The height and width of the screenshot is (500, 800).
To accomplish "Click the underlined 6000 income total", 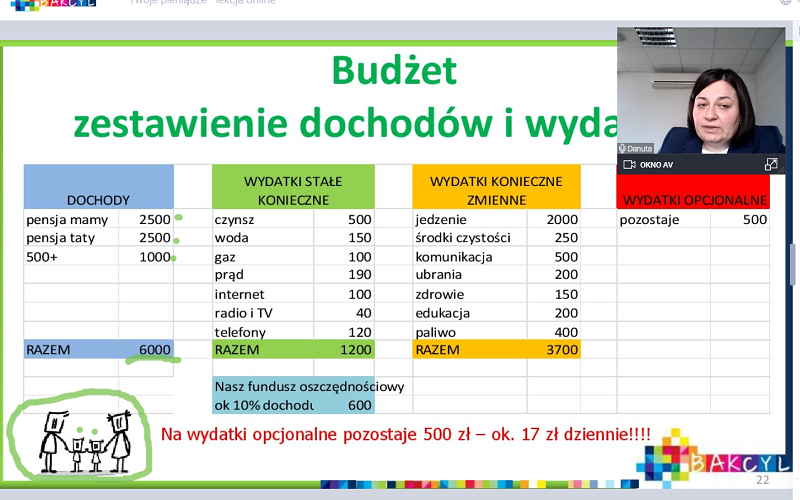I will (x=155, y=350).
